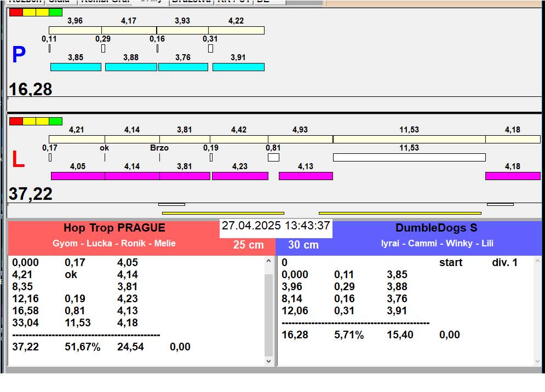
Task: Click the date and time stamp
Action: click(x=276, y=226)
